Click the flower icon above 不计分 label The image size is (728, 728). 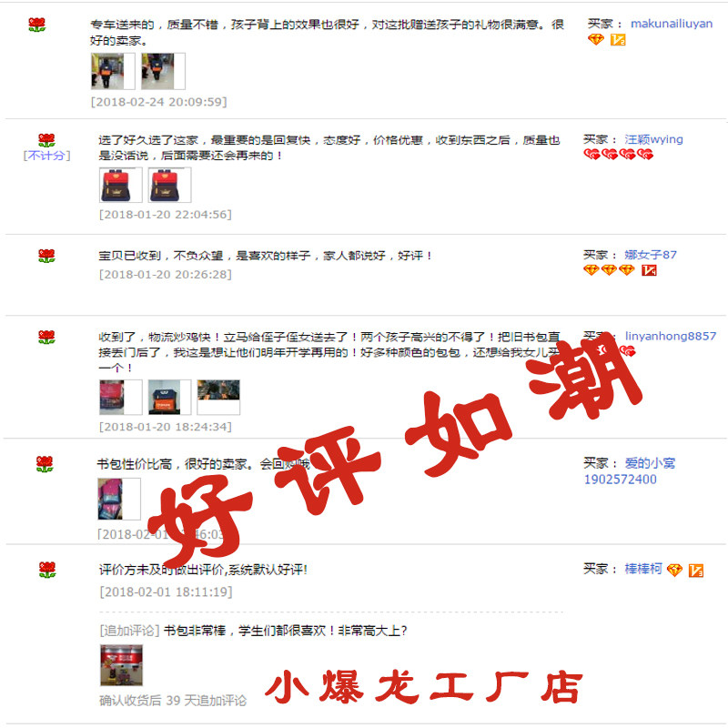click(x=46, y=140)
